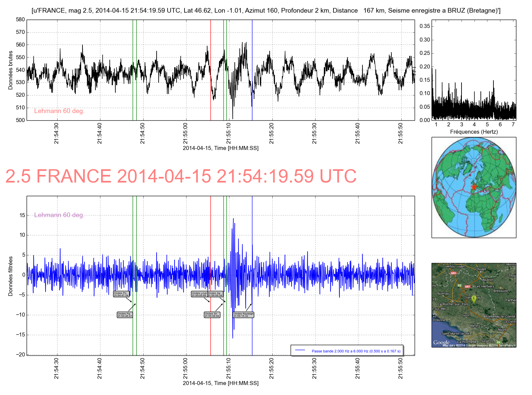Click the Passe bande legend text
This screenshot has height=395, width=532.
[x=356, y=351]
